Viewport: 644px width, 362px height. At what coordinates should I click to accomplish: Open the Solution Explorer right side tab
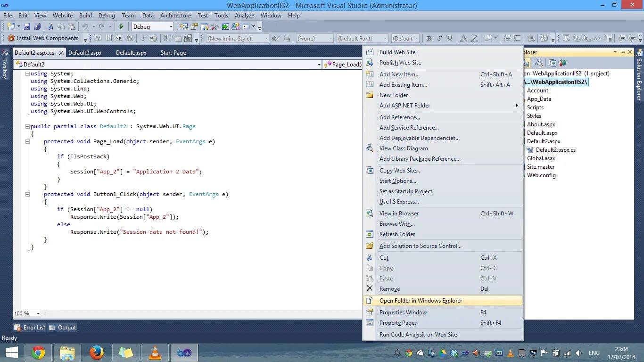639,75
